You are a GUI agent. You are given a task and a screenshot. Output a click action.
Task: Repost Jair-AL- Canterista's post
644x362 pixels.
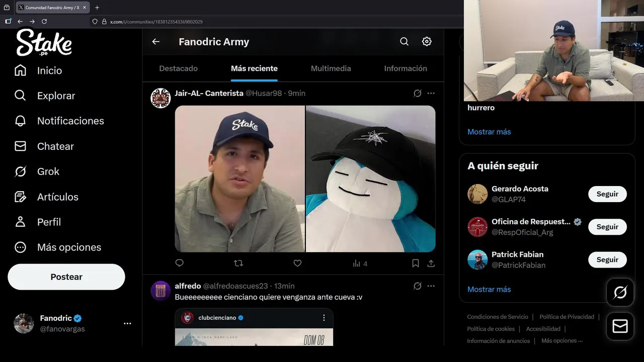238,263
